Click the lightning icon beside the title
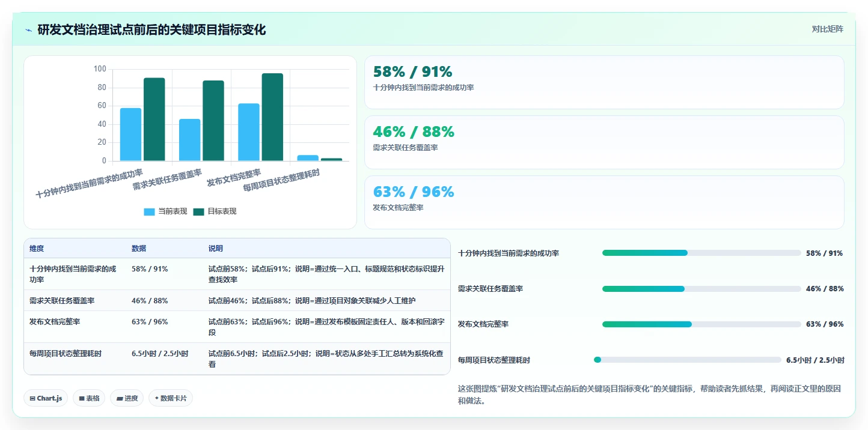This screenshot has width=868, height=430. pyautogui.click(x=29, y=30)
